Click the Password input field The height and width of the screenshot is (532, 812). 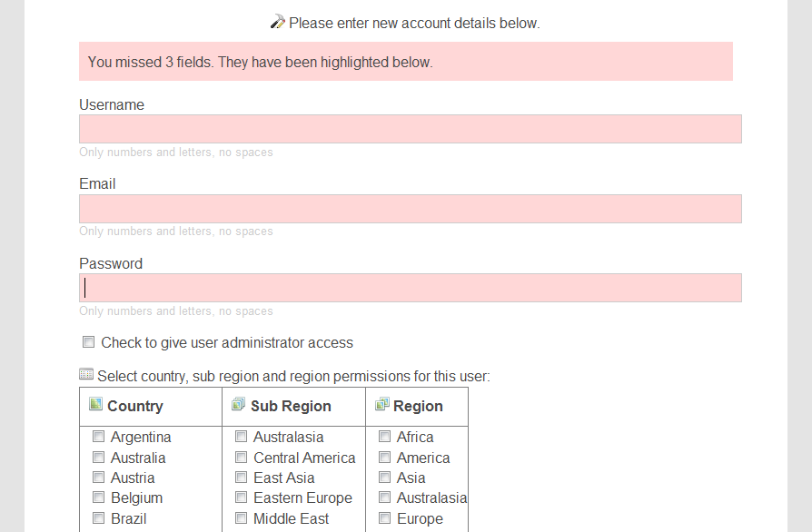(411, 288)
